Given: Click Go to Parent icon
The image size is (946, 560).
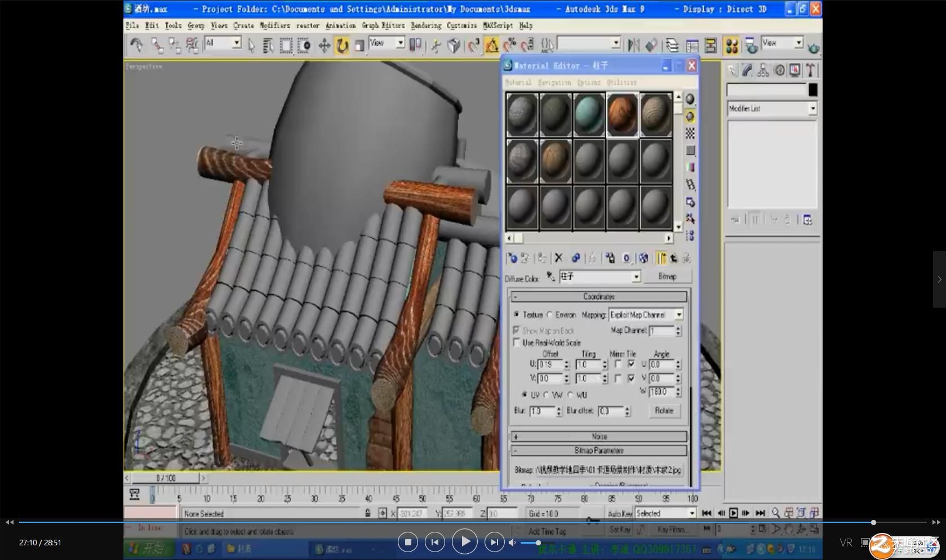Looking at the screenshot, I should pyautogui.click(x=674, y=258).
